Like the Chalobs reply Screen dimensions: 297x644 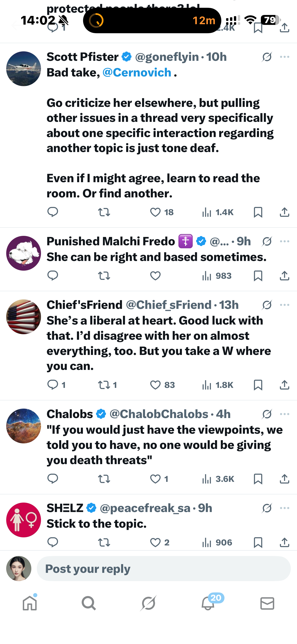pos(155,479)
